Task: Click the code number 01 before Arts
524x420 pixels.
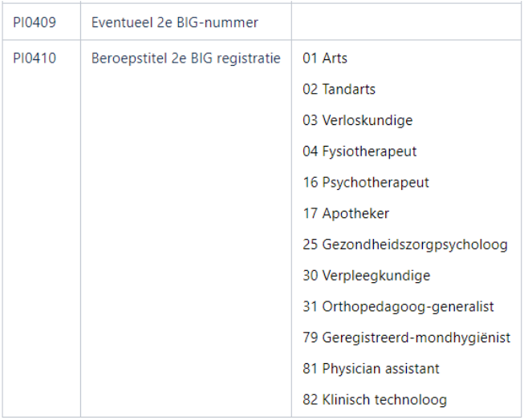Action: (311, 58)
